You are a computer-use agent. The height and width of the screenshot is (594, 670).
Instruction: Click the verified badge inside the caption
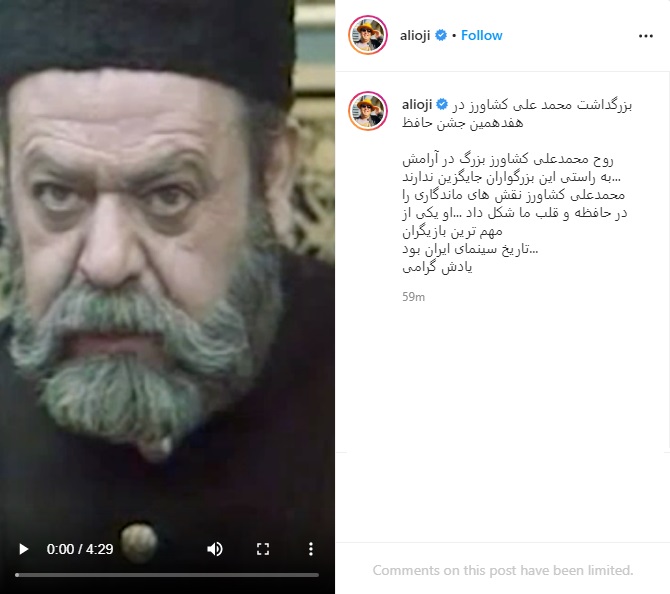coord(442,104)
